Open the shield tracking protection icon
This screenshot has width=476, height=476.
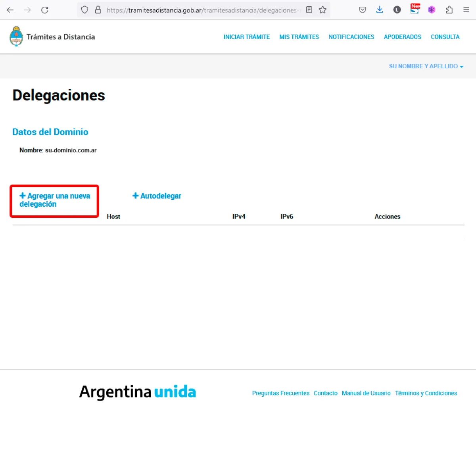(84, 10)
